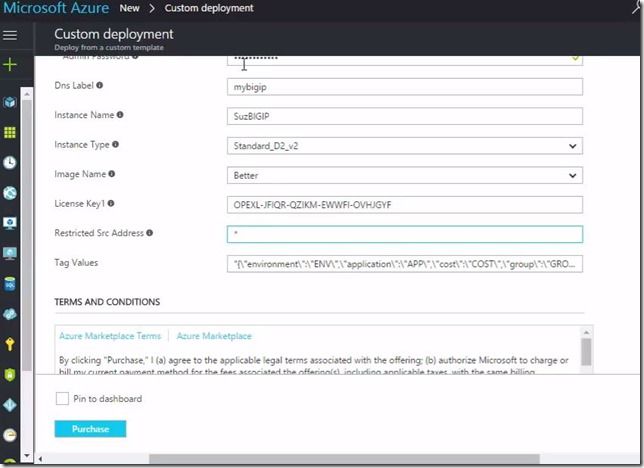Open the Instance Type dropdown
Image resolution: width=644 pixels, height=468 pixels.
405,146
